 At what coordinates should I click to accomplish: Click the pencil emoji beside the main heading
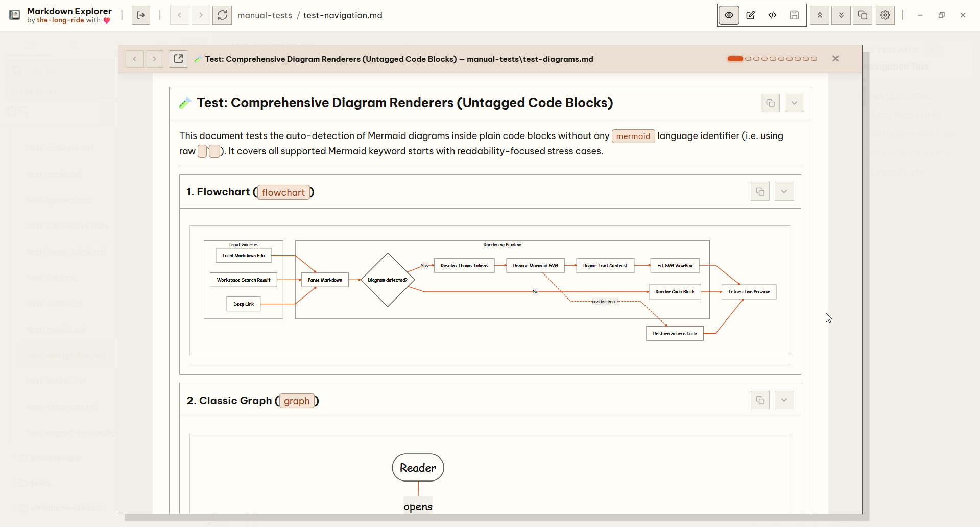(x=185, y=103)
